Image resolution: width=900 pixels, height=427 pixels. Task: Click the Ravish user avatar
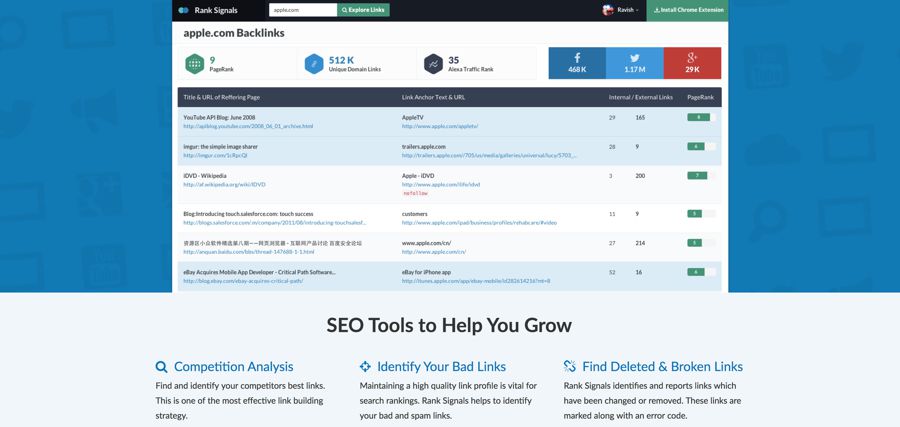click(608, 10)
